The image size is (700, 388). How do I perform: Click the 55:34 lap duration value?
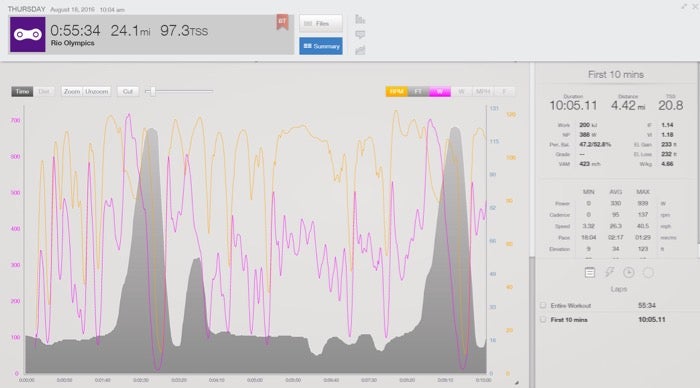646,305
